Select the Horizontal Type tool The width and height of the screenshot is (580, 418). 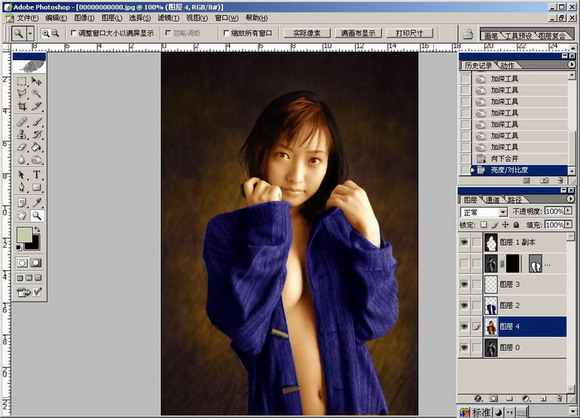36,174
